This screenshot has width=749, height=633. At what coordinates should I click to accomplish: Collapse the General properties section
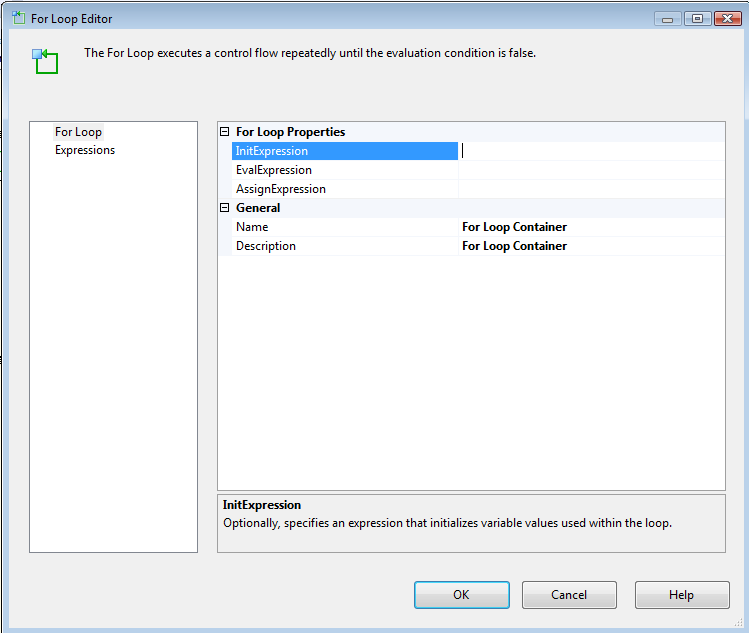[225, 208]
